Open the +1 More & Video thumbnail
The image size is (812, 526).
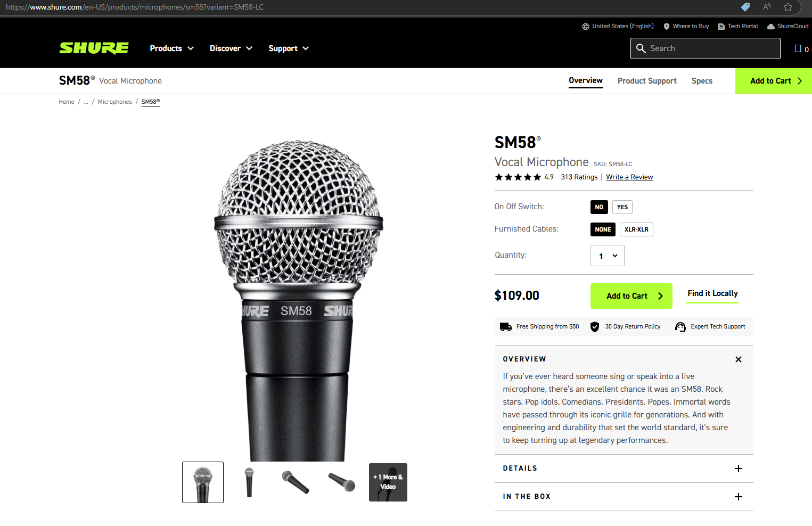point(388,482)
